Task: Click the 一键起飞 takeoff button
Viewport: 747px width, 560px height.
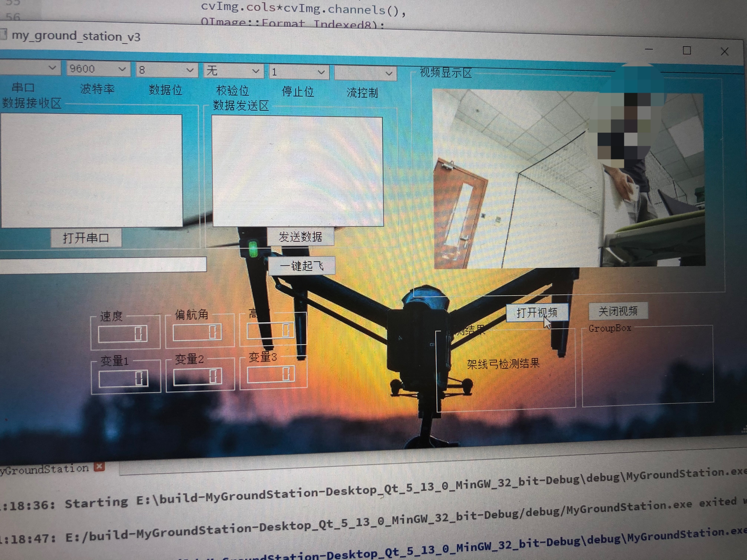Action: [x=302, y=266]
